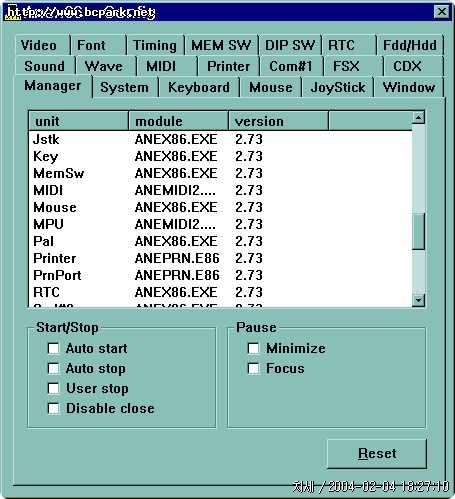Close the settings dialog window

(x=441, y=12)
